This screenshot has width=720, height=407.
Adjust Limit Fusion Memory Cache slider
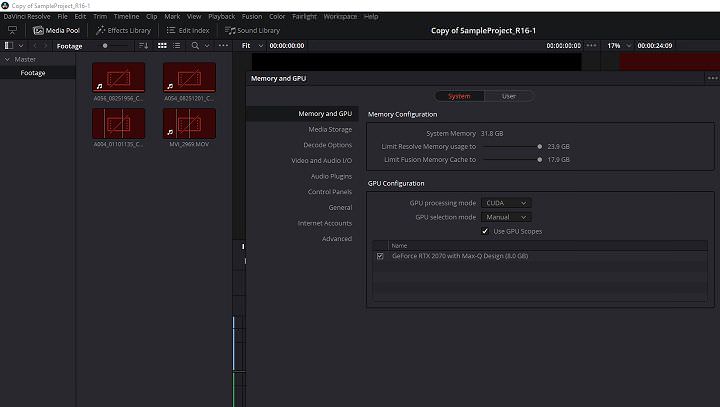[x=540, y=159]
